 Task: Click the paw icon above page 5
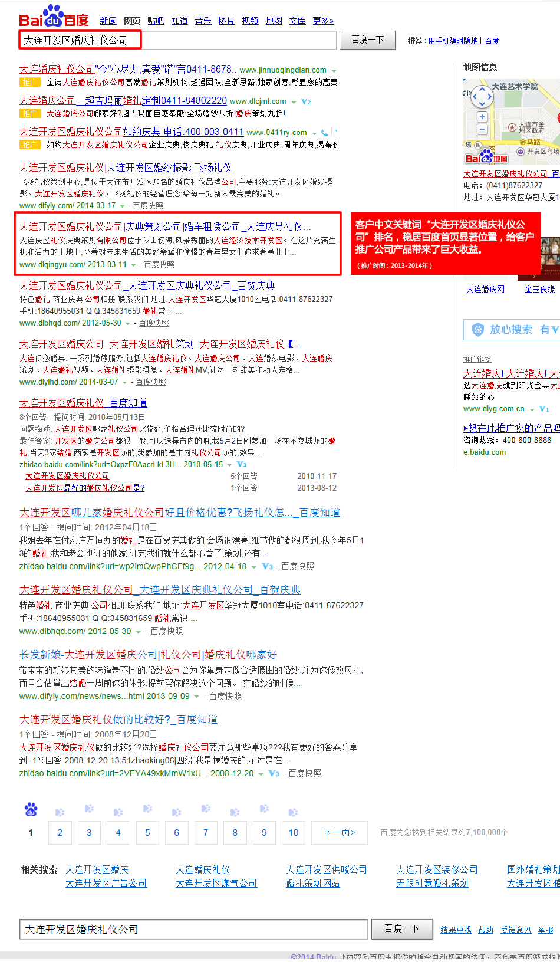147,808
